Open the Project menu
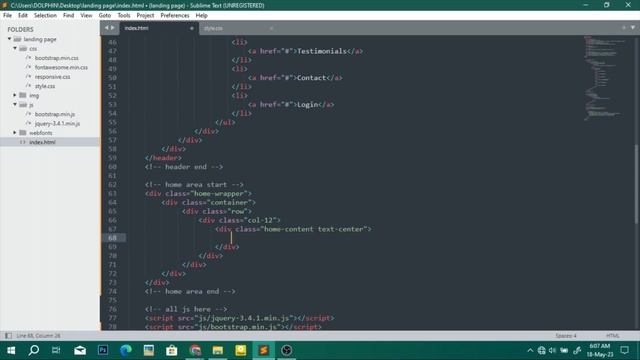Viewport: 640px width, 360px height. point(145,16)
